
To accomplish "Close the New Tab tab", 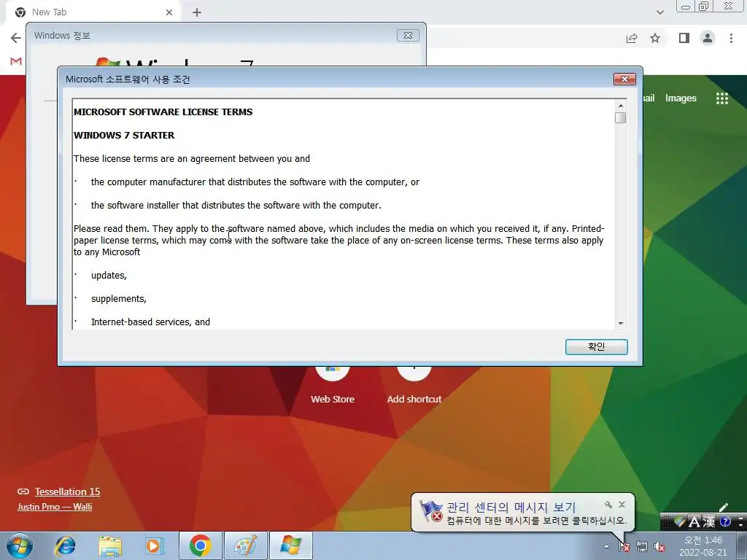I will tap(169, 12).
